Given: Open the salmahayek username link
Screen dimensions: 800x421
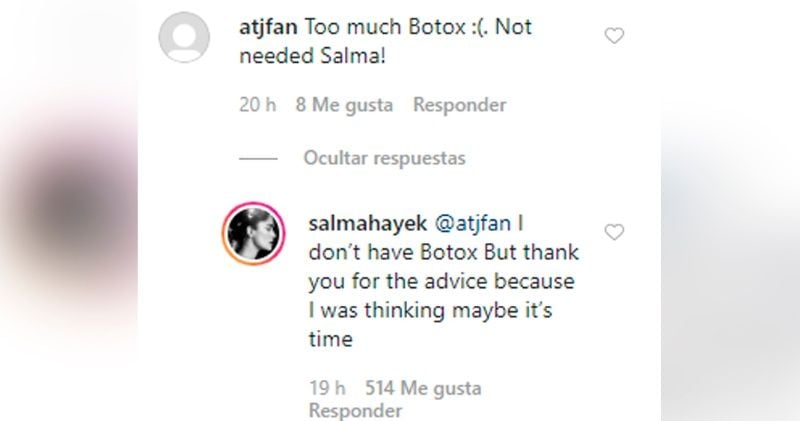Looking at the screenshot, I should point(368,223).
